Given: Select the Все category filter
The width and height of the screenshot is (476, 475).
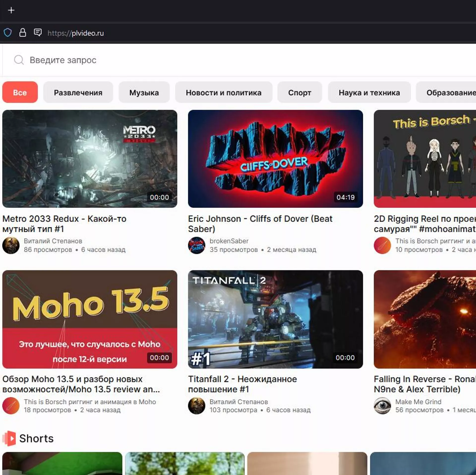Looking at the screenshot, I should tap(20, 92).
